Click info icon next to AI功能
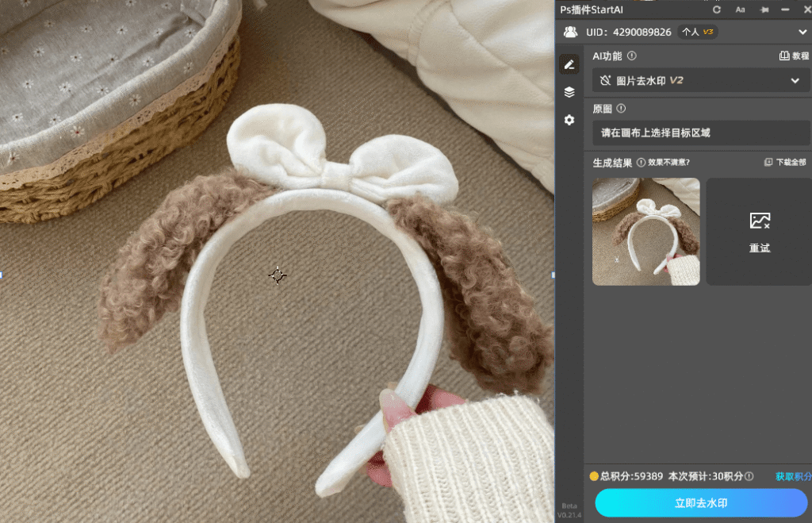The height and width of the screenshot is (523, 812). pyautogui.click(x=632, y=56)
